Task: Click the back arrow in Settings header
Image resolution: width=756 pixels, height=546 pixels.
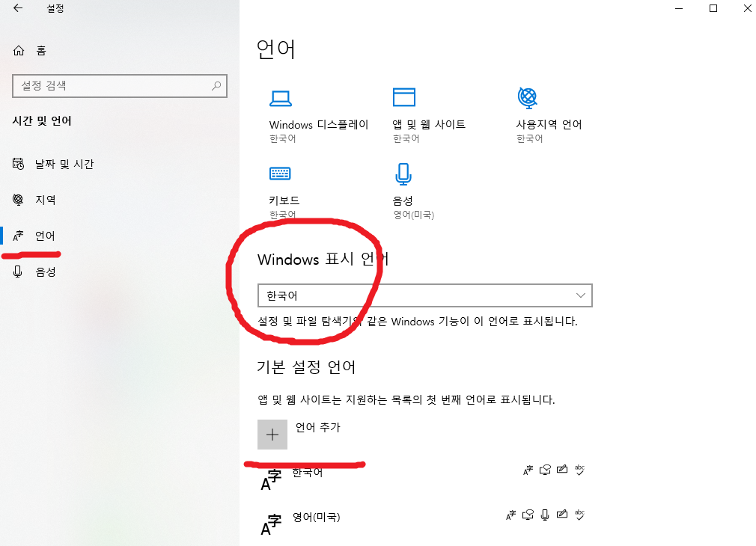Action: [18, 8]
